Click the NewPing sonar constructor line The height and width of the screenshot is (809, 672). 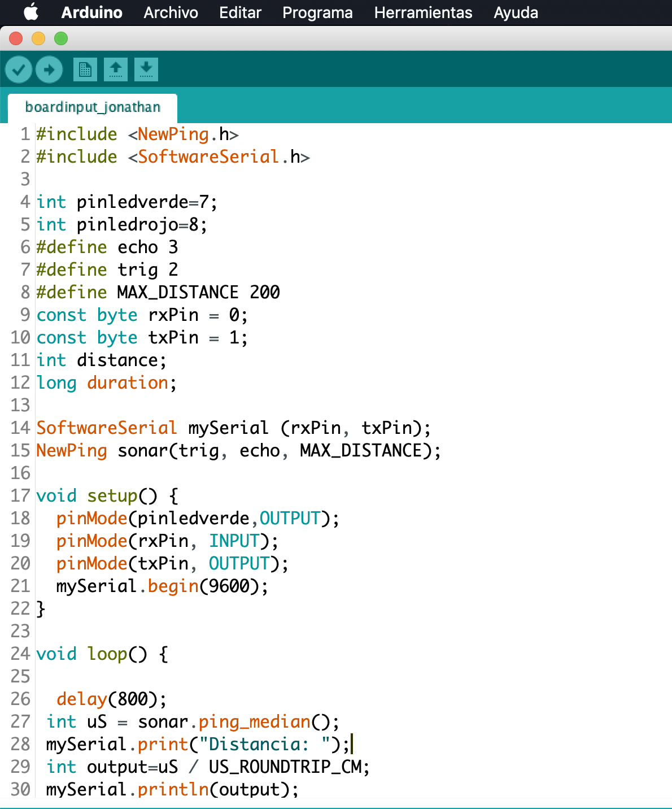click(x=239, y=451)
